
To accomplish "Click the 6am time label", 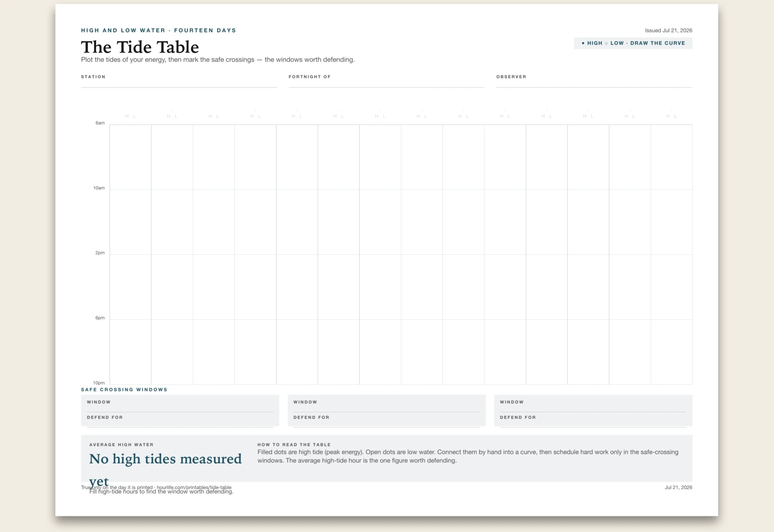I will (x=100, y=123).
